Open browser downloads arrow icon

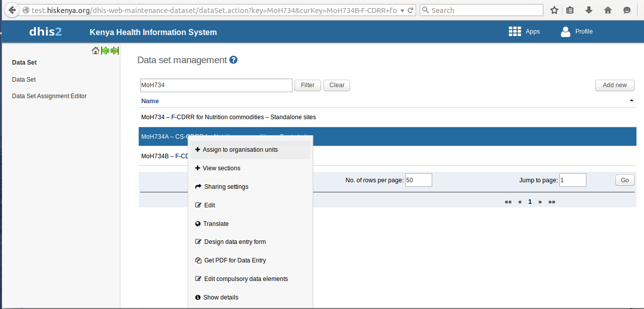(589, 10)
